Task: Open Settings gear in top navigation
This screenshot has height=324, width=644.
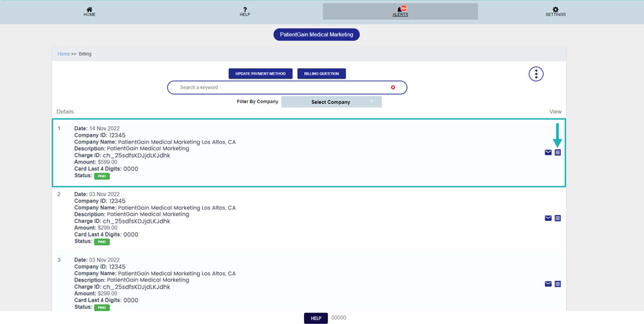Action: click(x=555, y=12)
